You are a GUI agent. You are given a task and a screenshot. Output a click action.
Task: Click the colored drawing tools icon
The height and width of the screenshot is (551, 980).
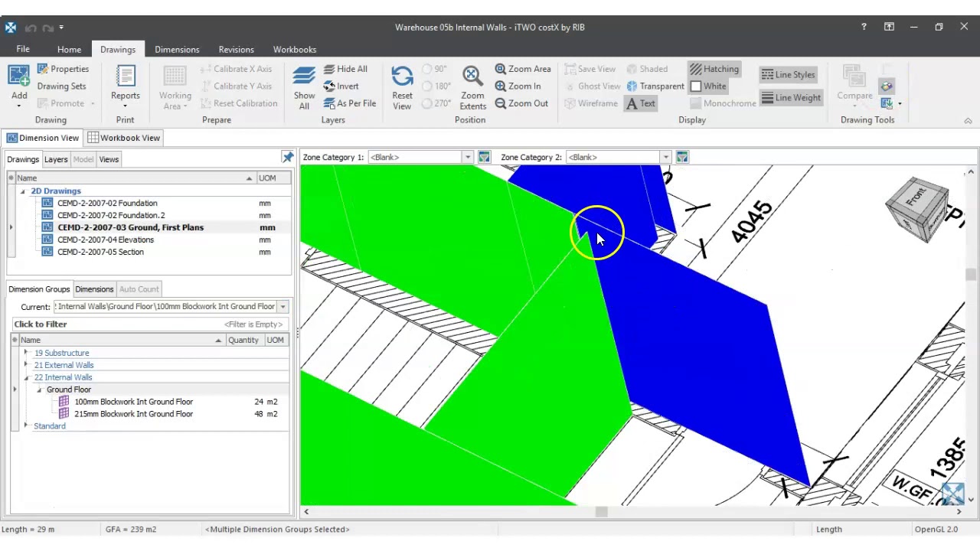pyautogui.click(x=887, y=86)
